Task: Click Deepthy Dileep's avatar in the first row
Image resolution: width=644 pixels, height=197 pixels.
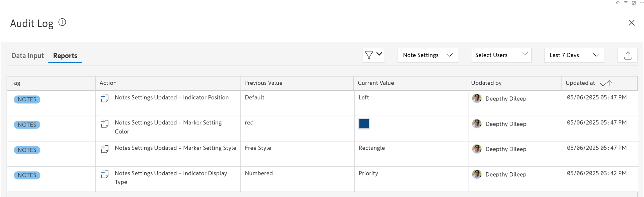Action: 477,98
